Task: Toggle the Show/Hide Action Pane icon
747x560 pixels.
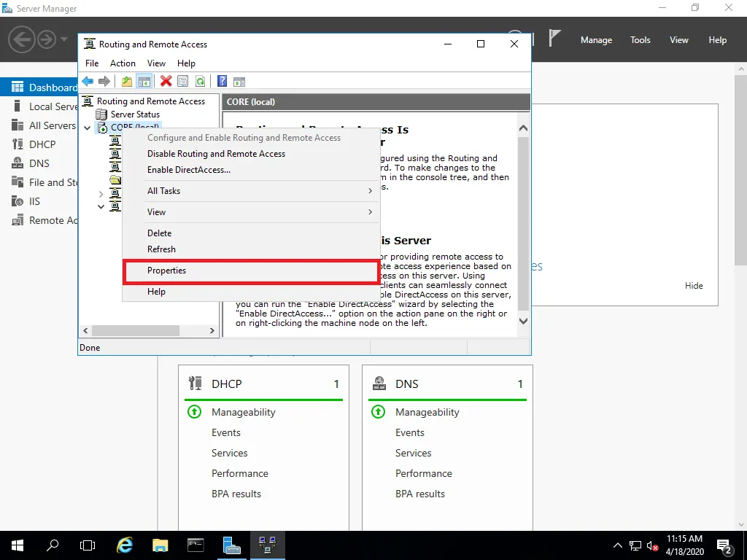Action: [x=239, y=82]
